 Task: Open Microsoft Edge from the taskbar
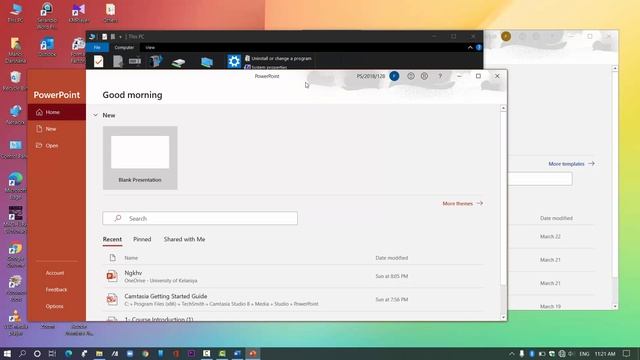[69, 353]
